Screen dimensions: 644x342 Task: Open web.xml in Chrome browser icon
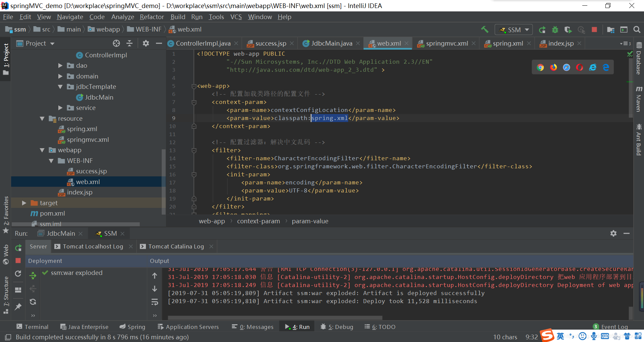[540, 67]
